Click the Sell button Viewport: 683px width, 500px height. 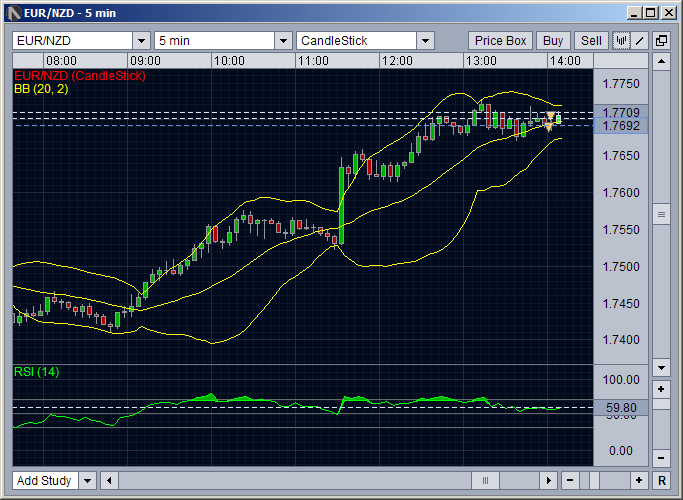[x=591, y=41]
